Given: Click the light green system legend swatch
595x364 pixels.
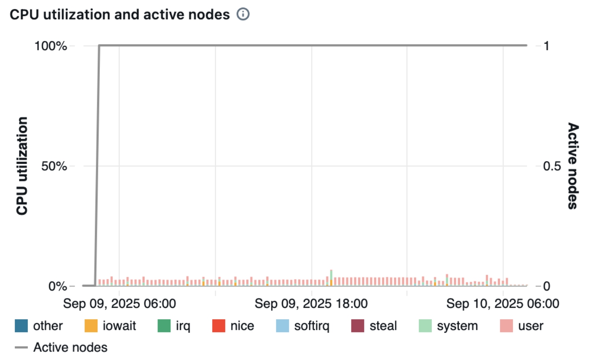Looking at the screenshot, I should (x=425, y=326).
